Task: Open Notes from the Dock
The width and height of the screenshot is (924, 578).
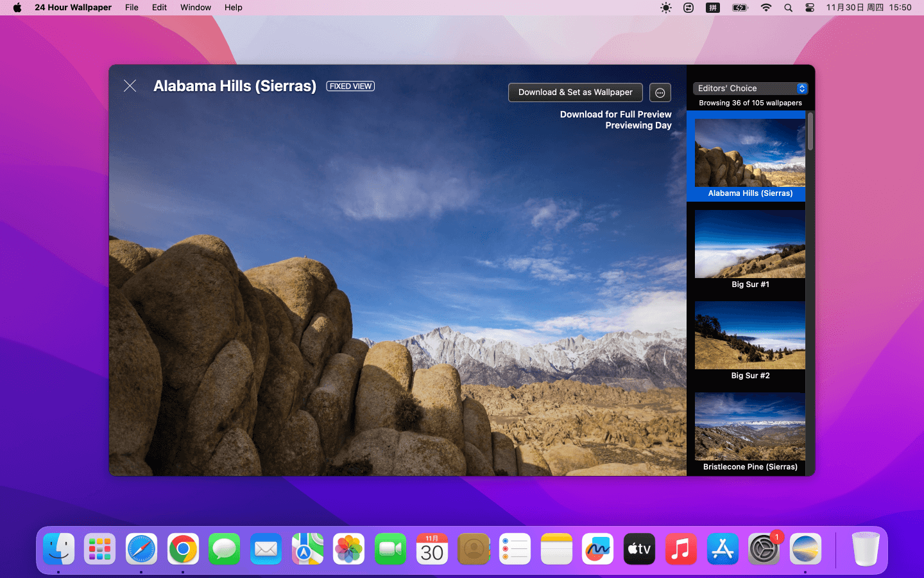Action: [x=556, y=549]
